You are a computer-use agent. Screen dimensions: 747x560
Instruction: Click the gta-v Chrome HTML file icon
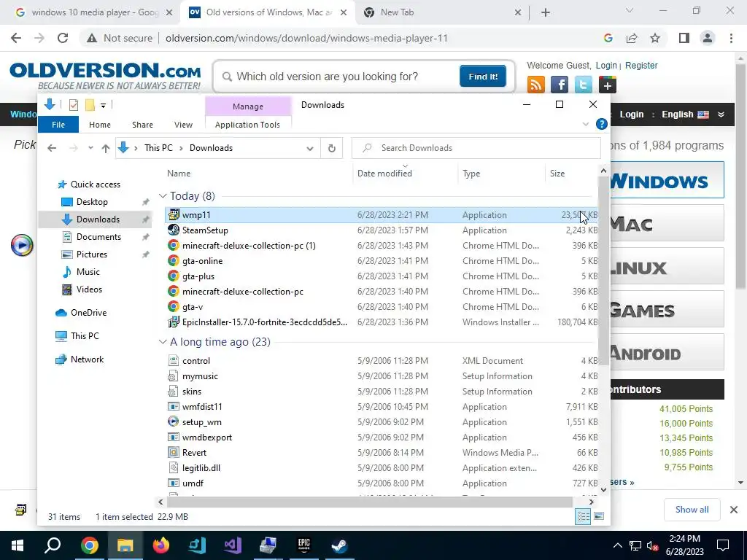174,307
